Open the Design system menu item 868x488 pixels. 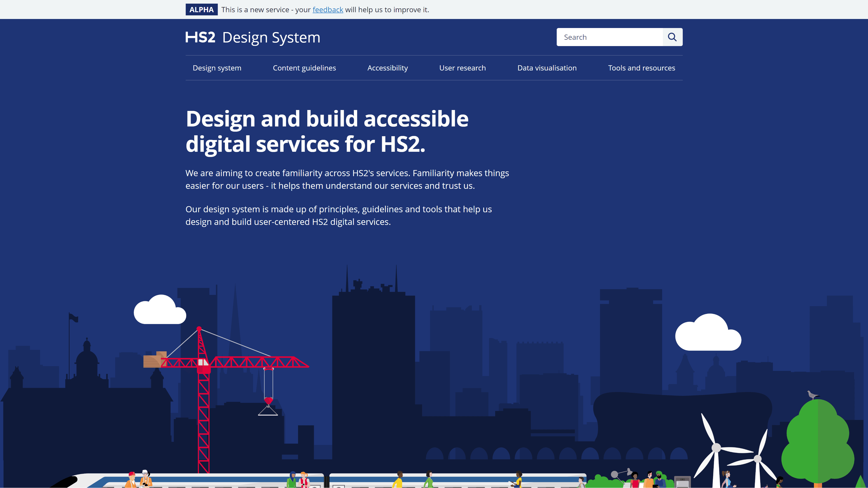click(217, 68)
